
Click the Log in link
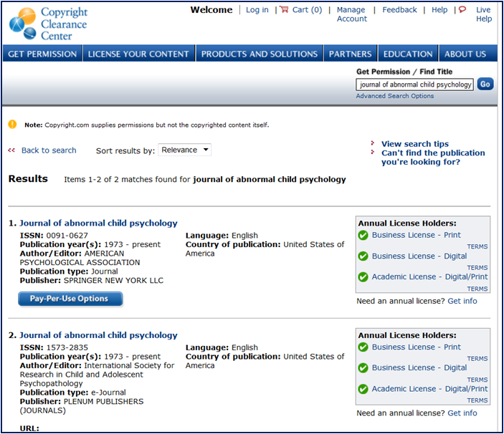pyautogui.click(x=257, y=10)
